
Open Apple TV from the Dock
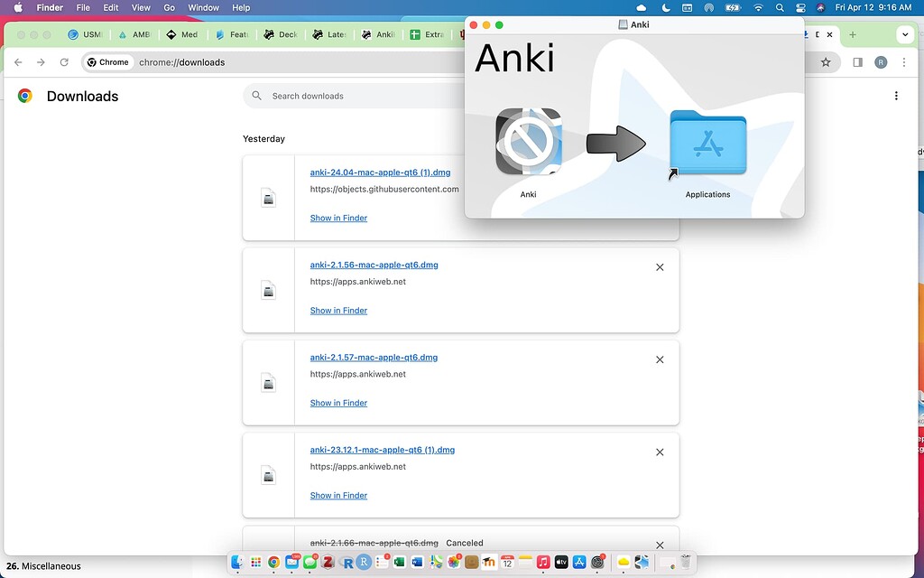pyautogui.click(x=561, y=562)
